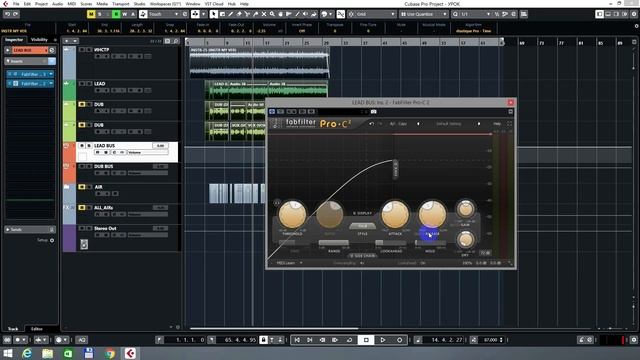Toggle the global Write automation W button
This screenshot has width=640, height=360.
click(124, 14)
